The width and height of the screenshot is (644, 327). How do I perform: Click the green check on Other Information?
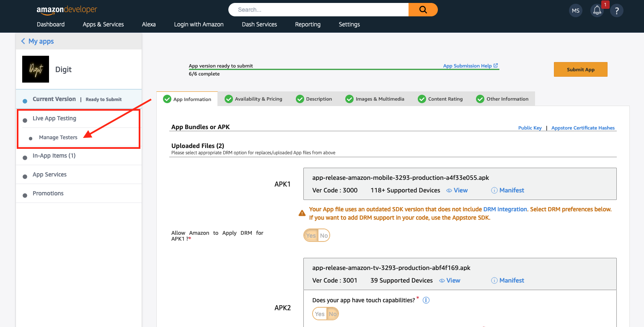point(480,99)
